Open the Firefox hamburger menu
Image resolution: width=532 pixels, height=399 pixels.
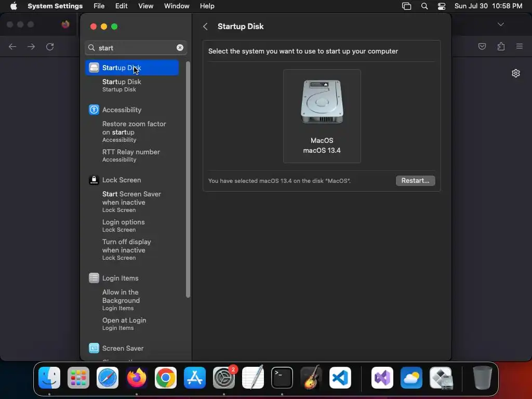tap(520, 46)
